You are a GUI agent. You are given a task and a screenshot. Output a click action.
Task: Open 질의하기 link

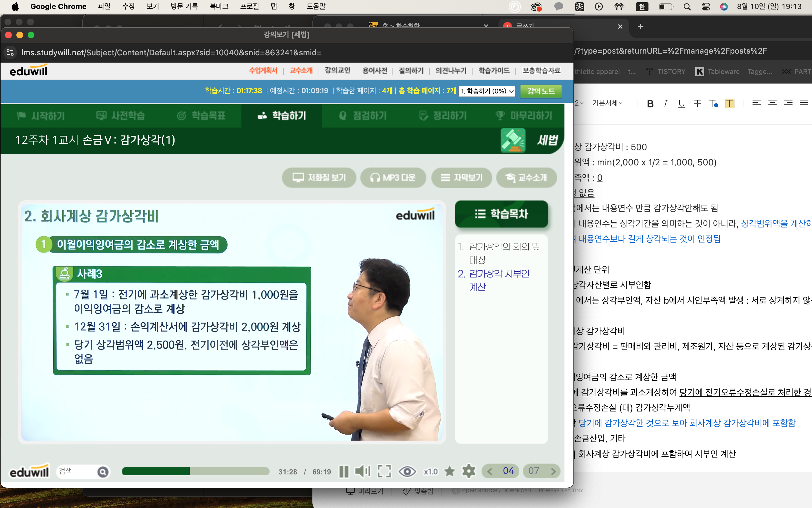pyautogui.click(x=411, y=71)
